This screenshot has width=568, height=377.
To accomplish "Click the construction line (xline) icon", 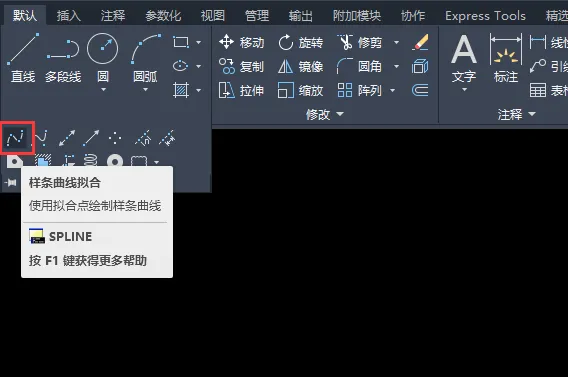I will 67,138.
